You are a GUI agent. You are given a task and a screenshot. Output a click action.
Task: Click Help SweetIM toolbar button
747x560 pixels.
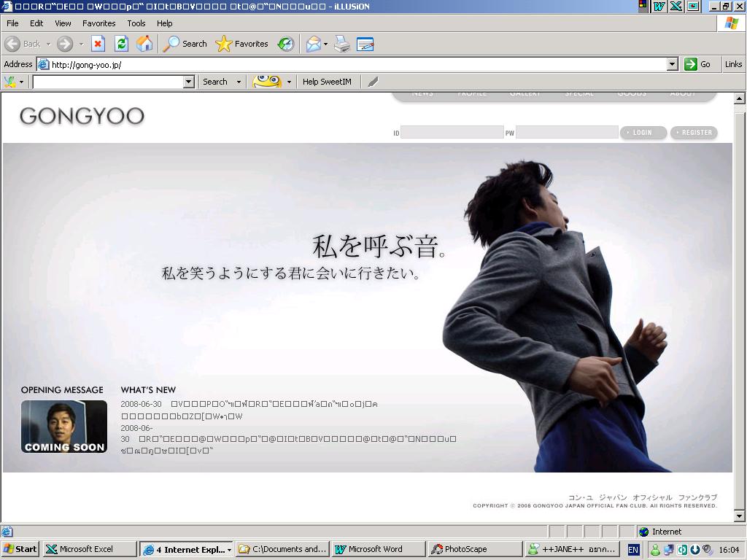coord(327,82)
